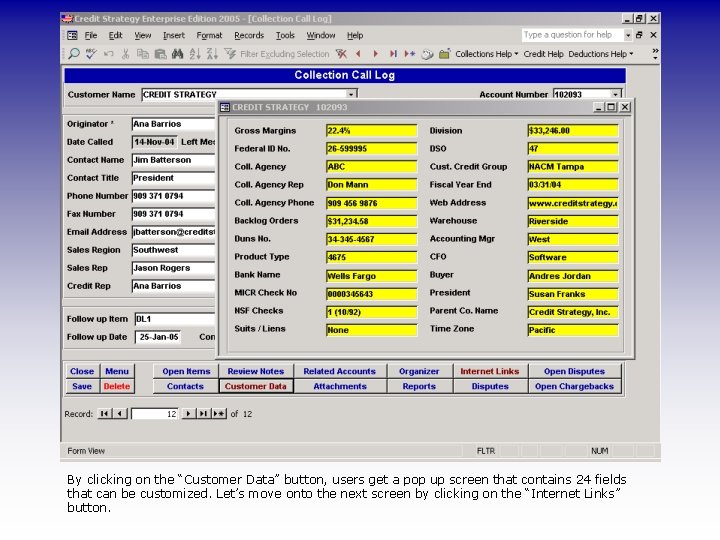The image size is (720, 540).
Task: Click the record number box showing 12
Action: tap(155, 414)
